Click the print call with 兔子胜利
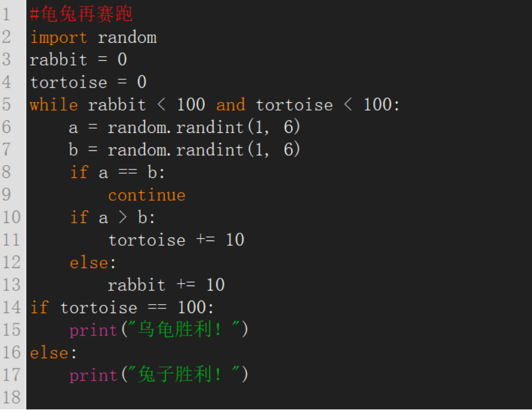Screen dimensions: 532x410 159,375
